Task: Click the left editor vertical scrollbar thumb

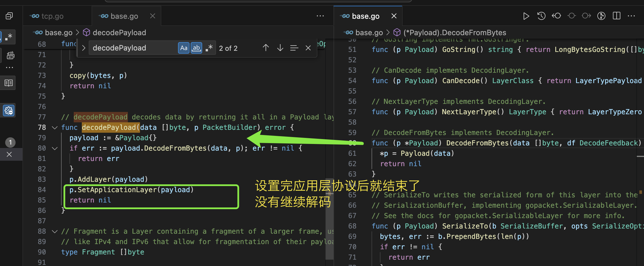Action: 329,219
